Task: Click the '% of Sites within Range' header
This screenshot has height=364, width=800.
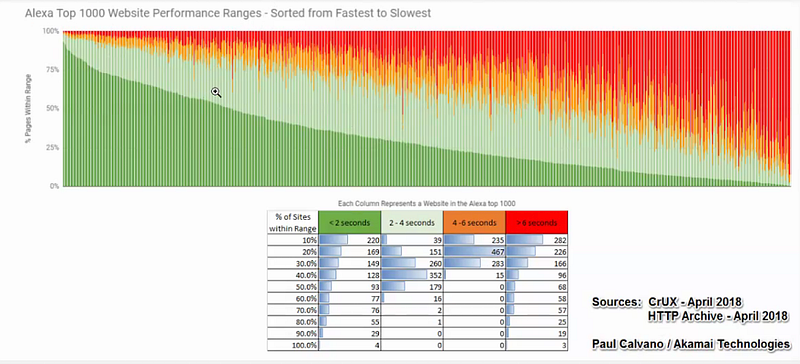Action: pos(293,223)
